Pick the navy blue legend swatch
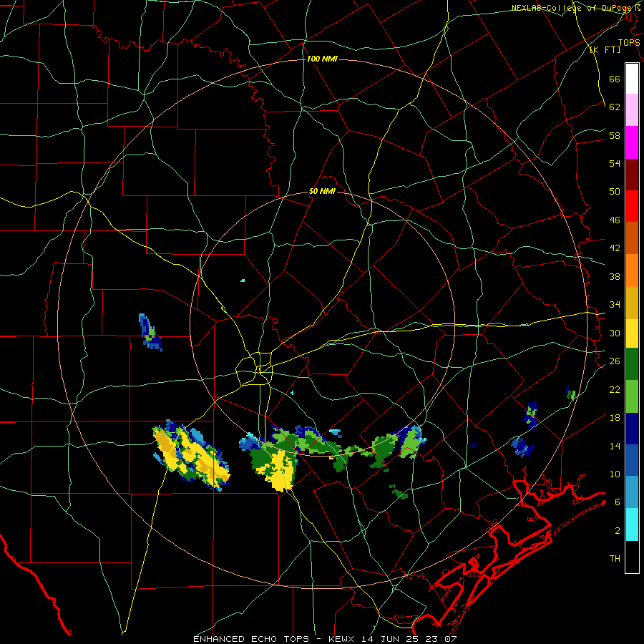The image size is (644, 644). tap(632, 429)
